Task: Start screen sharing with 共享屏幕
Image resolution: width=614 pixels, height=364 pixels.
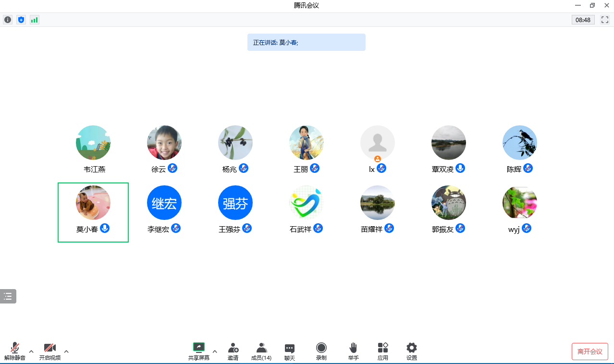Action: click(199, 352)
